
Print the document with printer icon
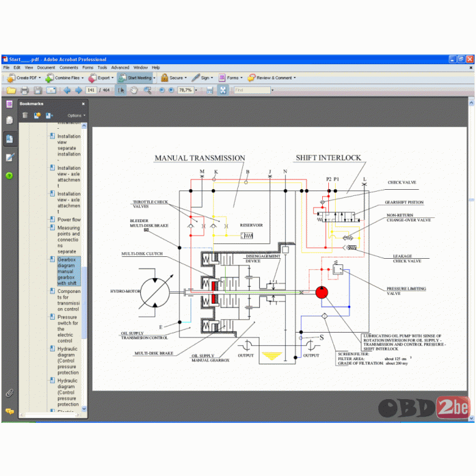pos(24,90)
